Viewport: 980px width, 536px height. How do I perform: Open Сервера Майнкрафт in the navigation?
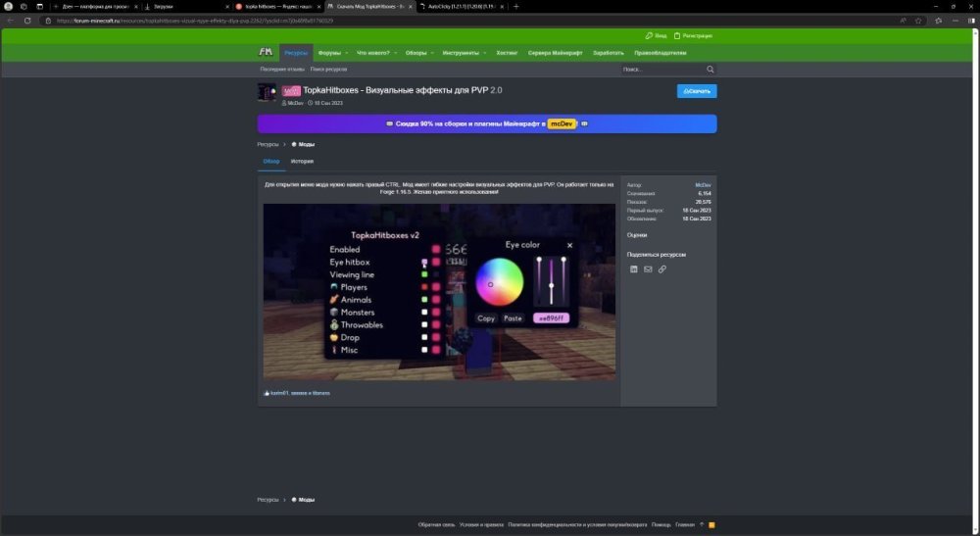click(555, 53)
